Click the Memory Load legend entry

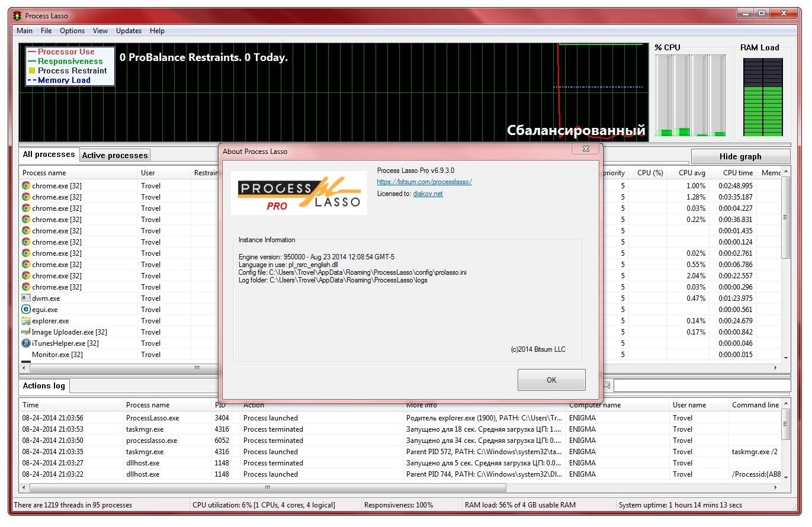(x=59, y=80)
